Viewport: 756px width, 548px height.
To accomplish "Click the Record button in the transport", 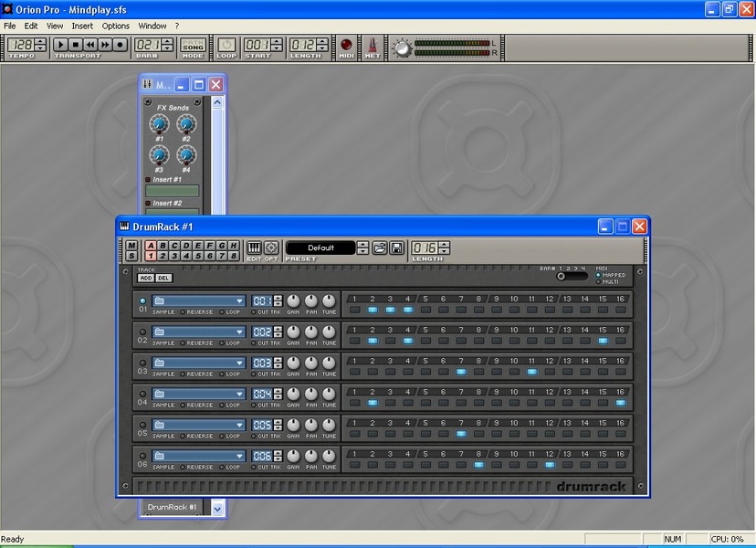I will [120, 45].
